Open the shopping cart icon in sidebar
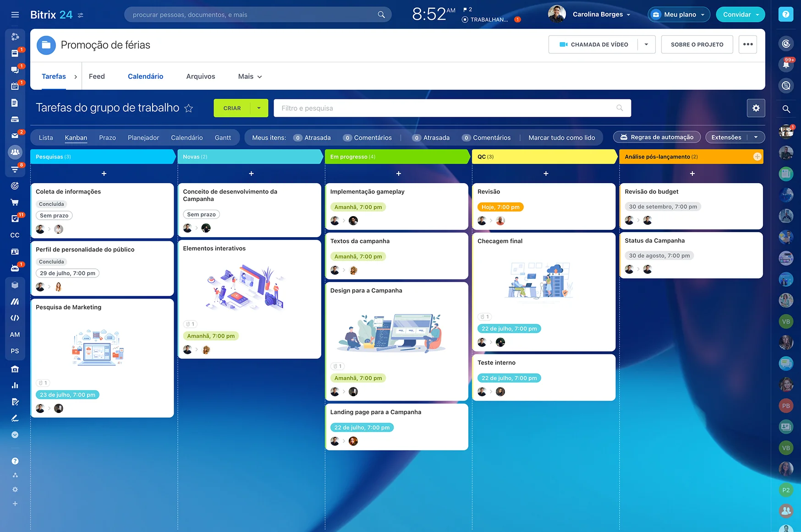801x532 pixels. tap(15, 202)
